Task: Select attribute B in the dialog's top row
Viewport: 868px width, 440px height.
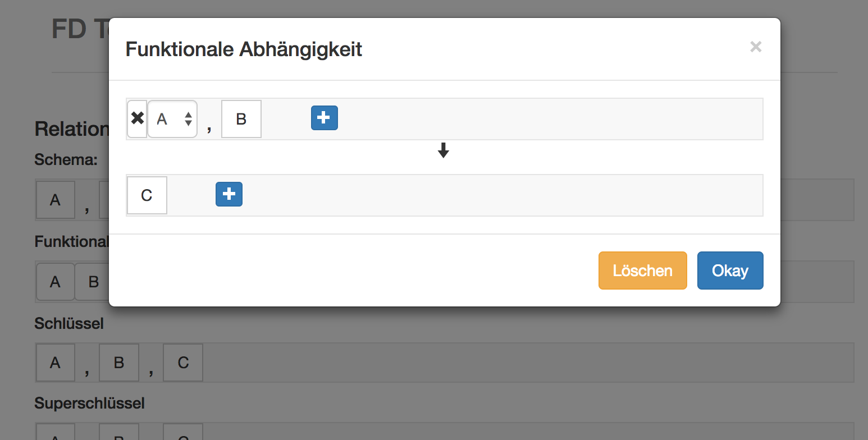Action: click(241, 119)
